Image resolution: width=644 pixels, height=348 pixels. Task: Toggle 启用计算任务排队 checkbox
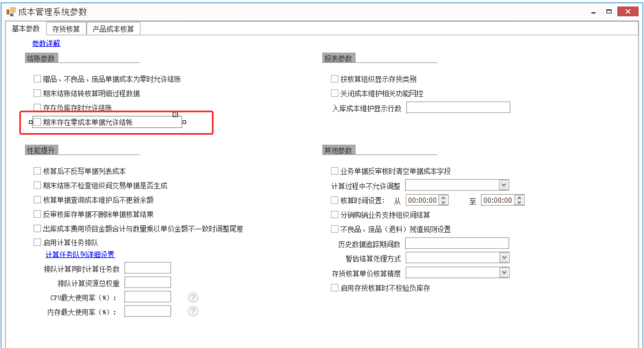[38, 242]
